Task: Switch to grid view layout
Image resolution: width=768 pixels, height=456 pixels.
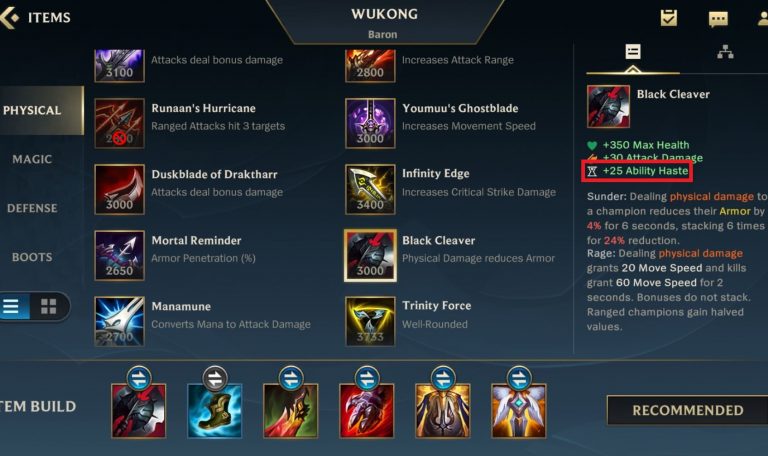Action: pos(48,307)
